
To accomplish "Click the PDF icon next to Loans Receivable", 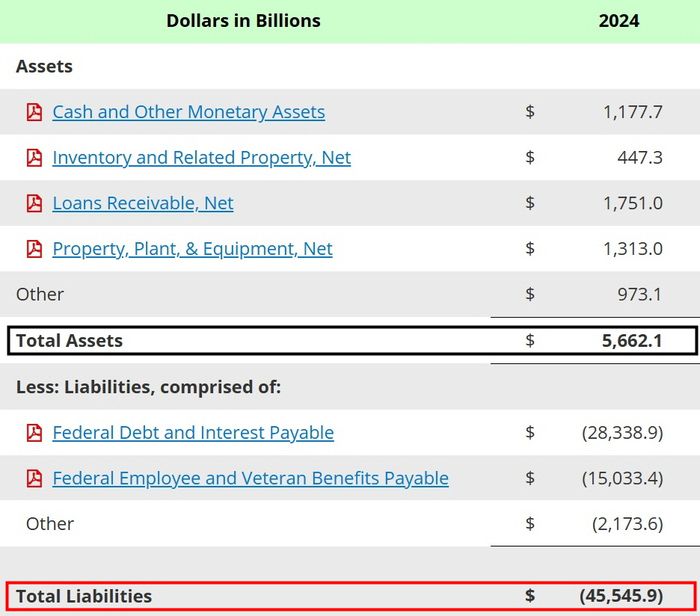I will click(x=34, y=204).
